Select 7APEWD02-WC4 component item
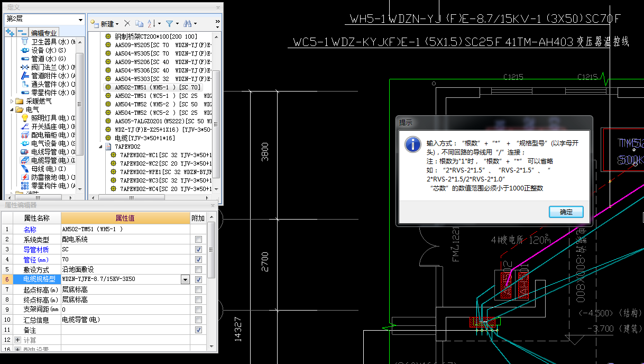This screenshot has width=644, height=364. (161, 189)
